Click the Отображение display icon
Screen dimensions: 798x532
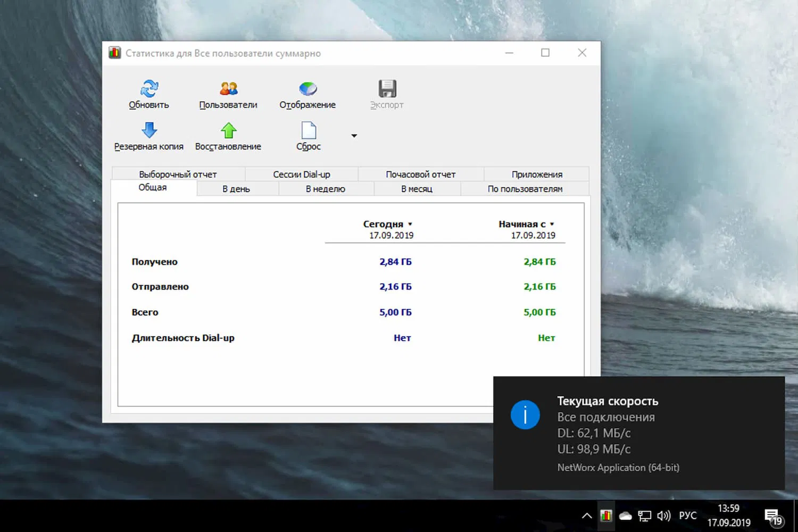pyautogui.click(x=307, y=88)
